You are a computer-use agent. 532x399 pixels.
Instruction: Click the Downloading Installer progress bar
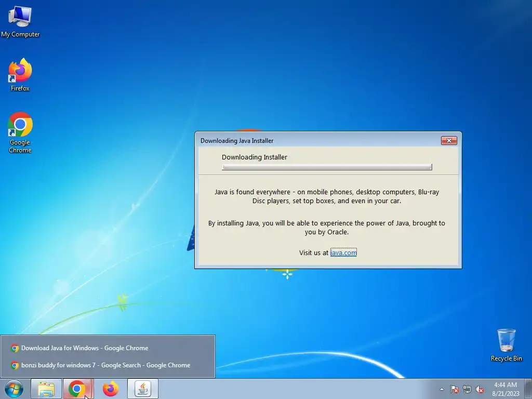pyautogui.click(x=327, y=167)
